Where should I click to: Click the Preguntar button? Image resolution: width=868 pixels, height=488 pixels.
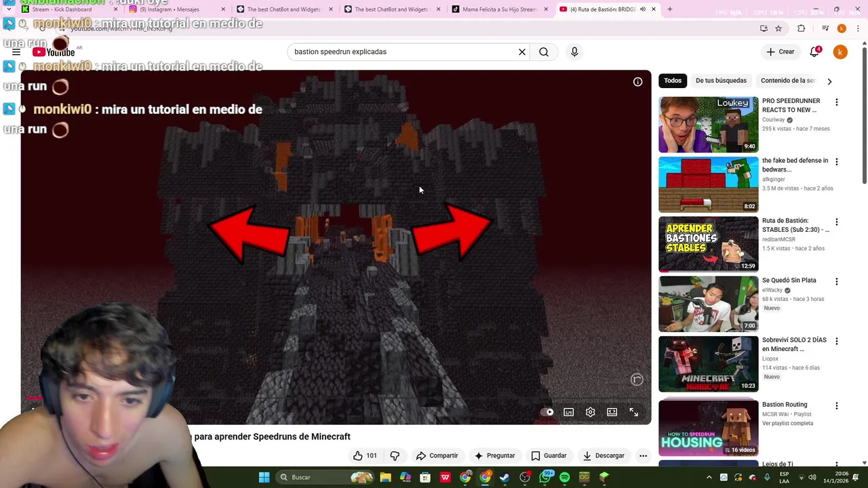point(494,455)
